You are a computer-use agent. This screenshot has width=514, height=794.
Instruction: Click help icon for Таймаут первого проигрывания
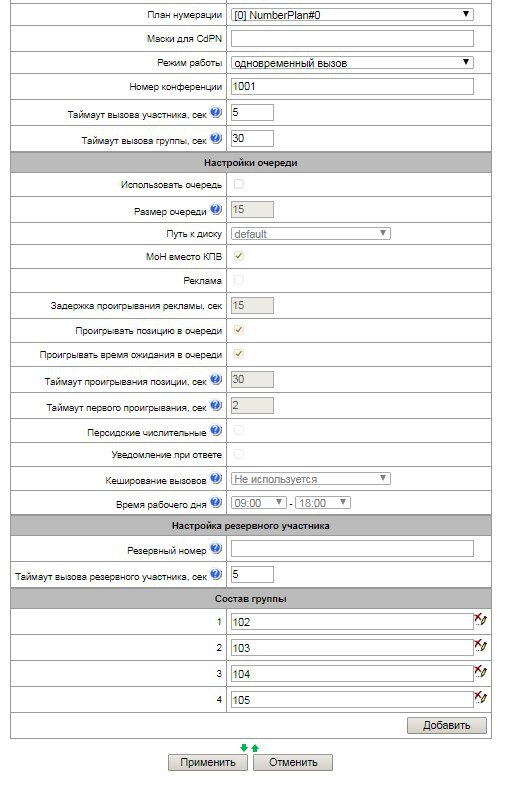(x=216, y=405)
